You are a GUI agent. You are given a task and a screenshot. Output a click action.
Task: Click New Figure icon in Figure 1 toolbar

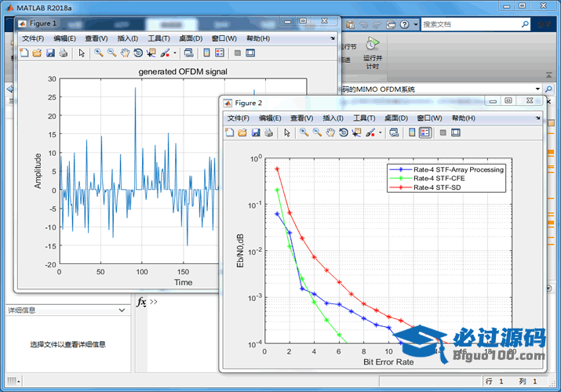[x=24, y=53]
